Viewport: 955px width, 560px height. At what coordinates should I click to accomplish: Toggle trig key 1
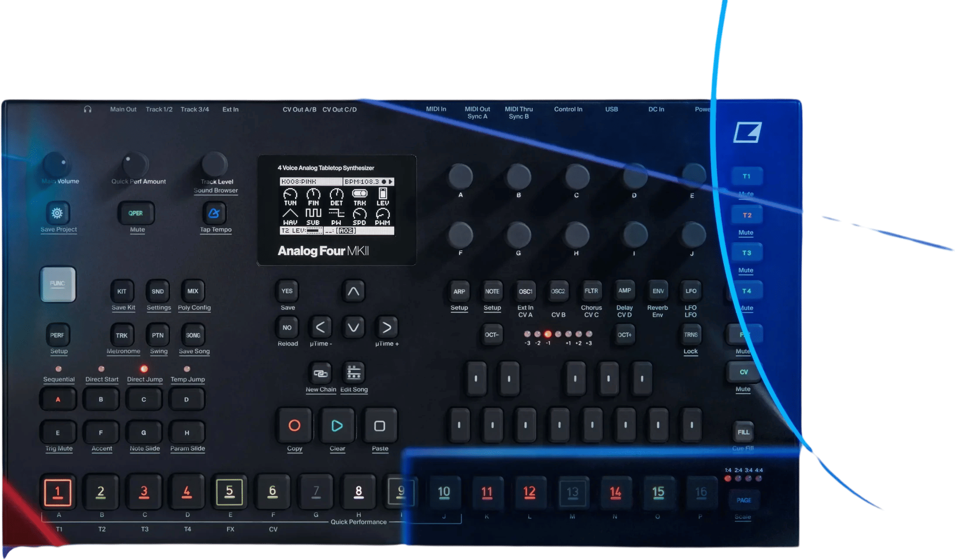[x=57, y=493]
